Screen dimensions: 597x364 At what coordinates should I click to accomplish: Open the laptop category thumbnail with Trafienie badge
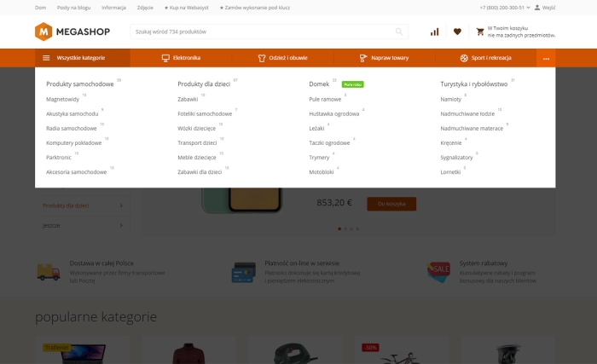82,350
